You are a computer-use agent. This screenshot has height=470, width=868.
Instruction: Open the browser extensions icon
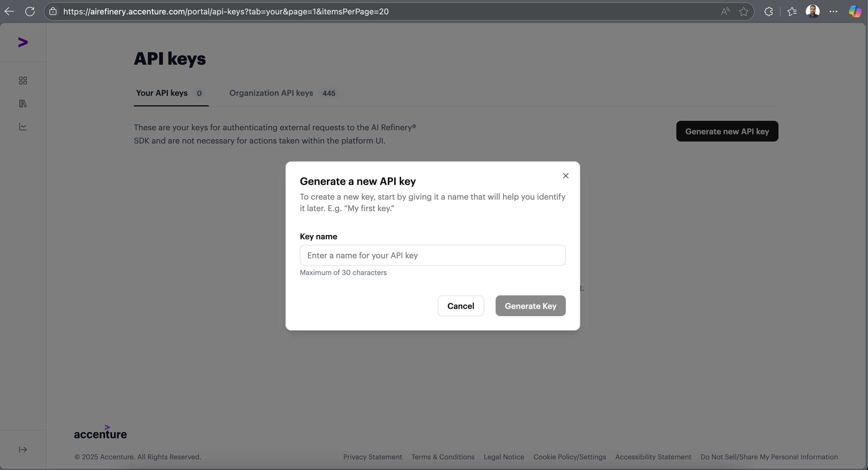769,12
